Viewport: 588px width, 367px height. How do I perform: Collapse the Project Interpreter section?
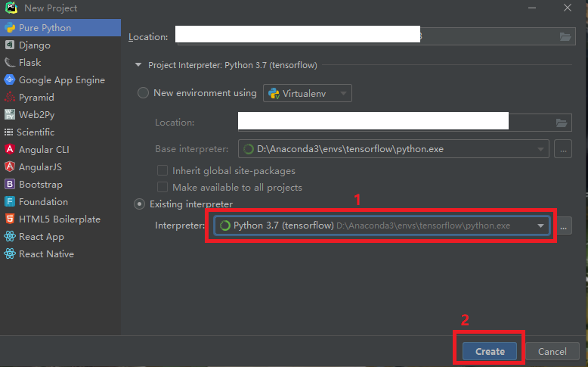point(138,65)
